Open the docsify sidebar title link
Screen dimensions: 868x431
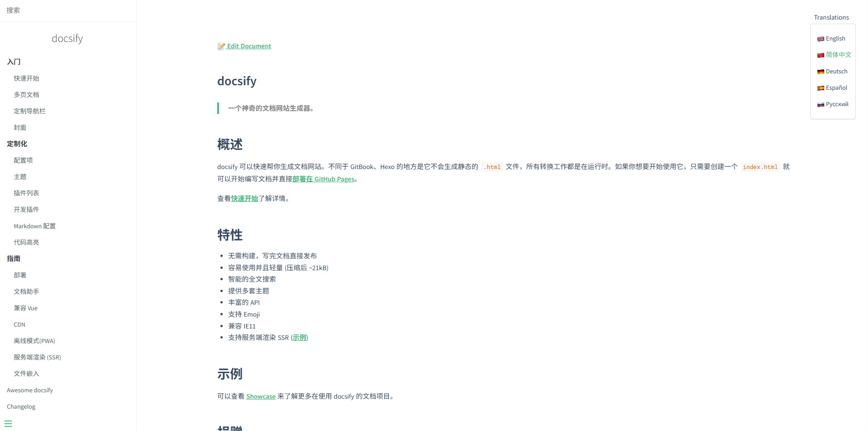click(x=67, y=38)
